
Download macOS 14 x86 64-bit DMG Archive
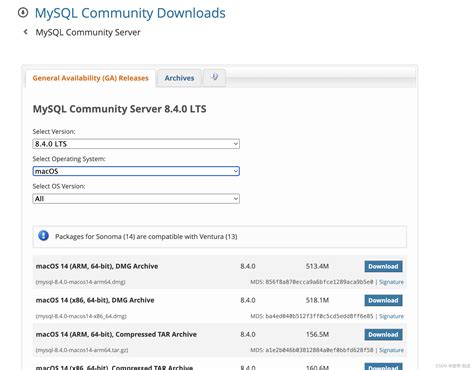pos(383,300)
